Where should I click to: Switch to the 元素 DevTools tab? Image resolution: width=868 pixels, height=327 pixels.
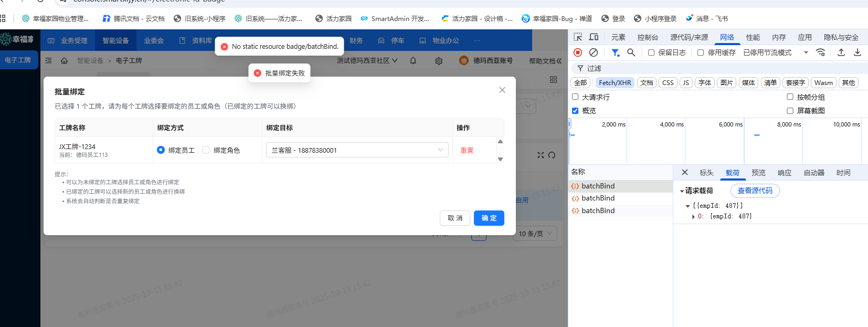618,37
